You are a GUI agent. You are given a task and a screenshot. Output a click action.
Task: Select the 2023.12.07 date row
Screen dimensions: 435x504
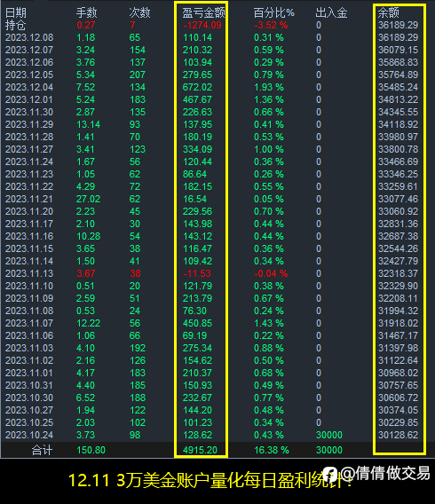point(29,51)
